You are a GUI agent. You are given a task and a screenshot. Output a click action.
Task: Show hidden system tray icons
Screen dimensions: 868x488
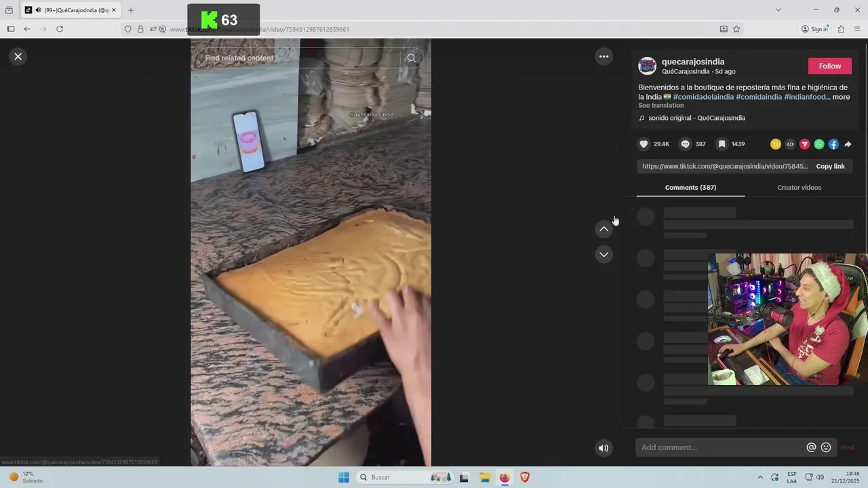[759, 477]
